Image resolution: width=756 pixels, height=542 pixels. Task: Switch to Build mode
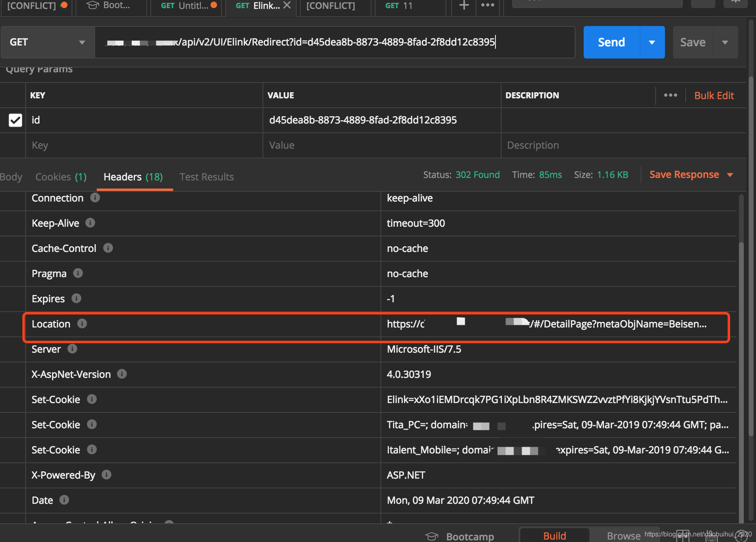(554, 535)
